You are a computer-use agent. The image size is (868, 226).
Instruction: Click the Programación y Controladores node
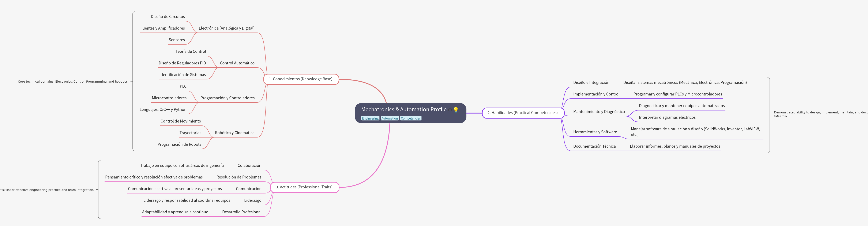(x=228, y=98)
